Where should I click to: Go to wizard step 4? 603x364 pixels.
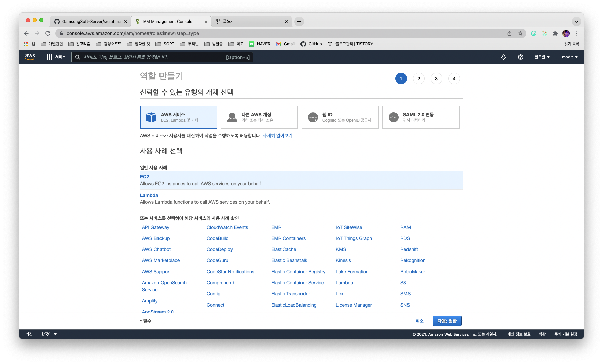point(454,79)
